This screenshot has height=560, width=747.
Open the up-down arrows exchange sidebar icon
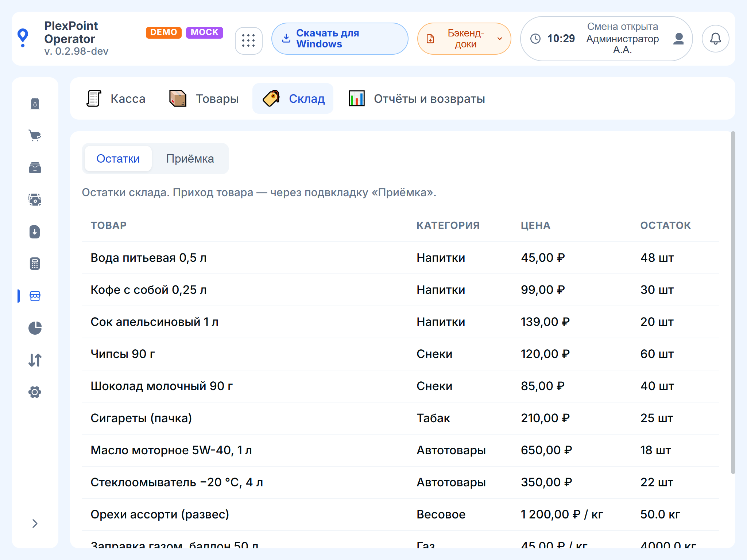coord(35,360)
